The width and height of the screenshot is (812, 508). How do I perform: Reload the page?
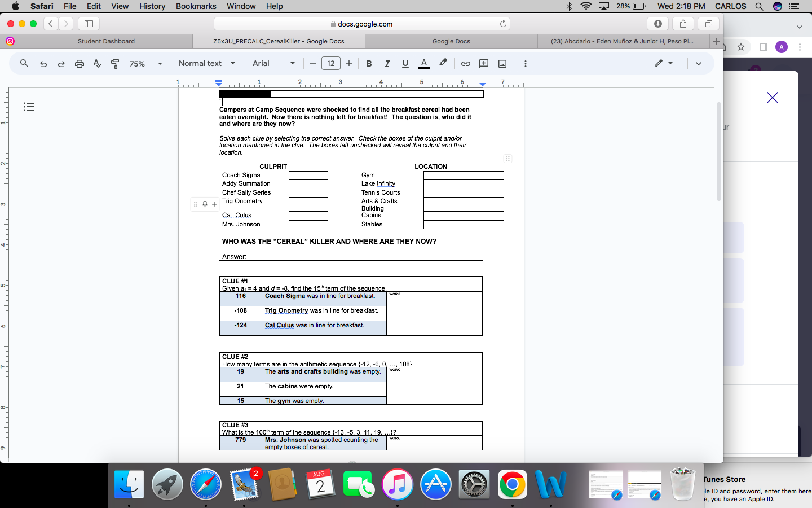(x=503, y=24)
